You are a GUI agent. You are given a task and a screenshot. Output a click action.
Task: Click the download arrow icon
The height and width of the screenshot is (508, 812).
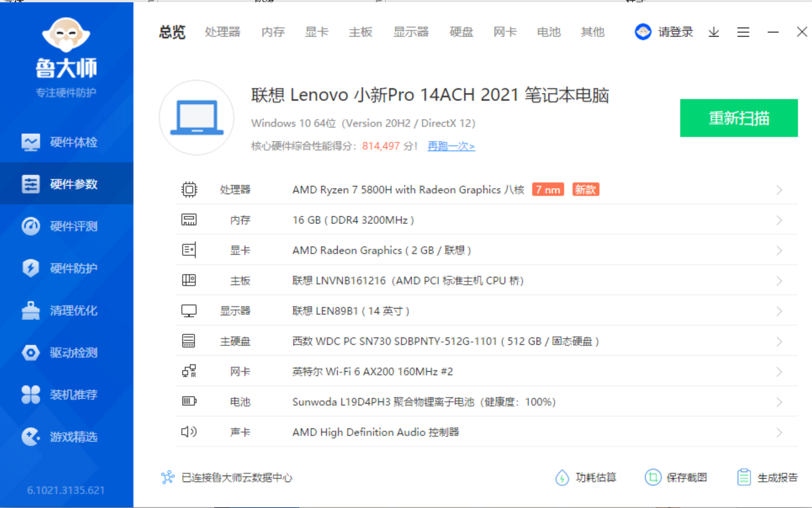coord(714,32)
